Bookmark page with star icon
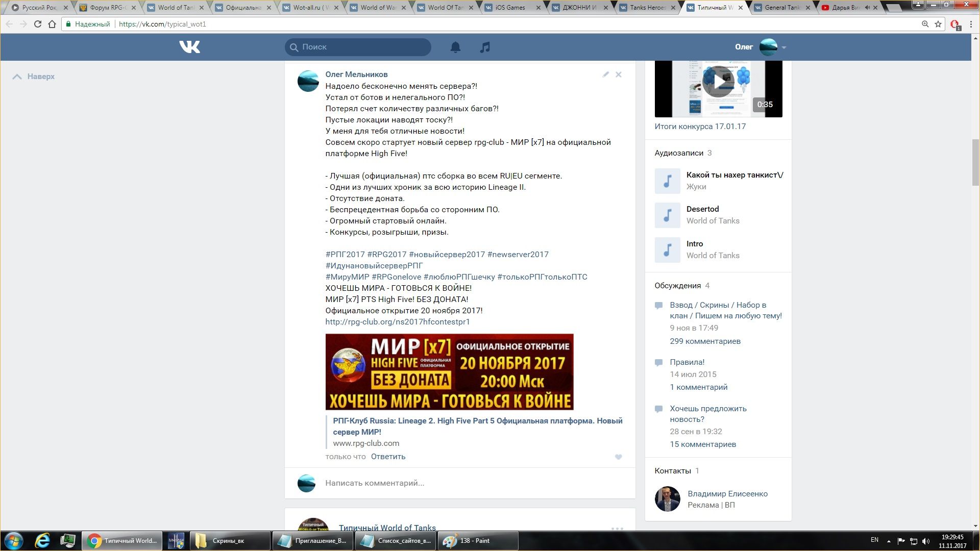Screen dimensions: 980x551 pos(938,24)
